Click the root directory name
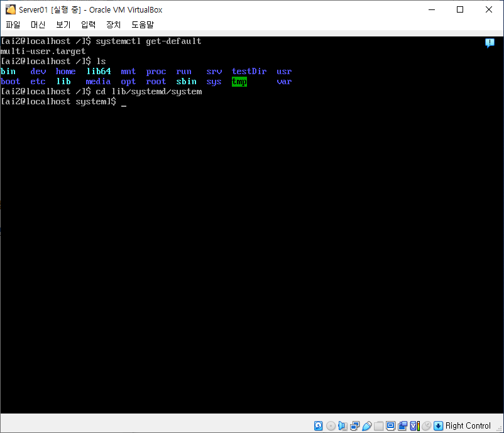504x433 pixels. click(x=156, y=81)
